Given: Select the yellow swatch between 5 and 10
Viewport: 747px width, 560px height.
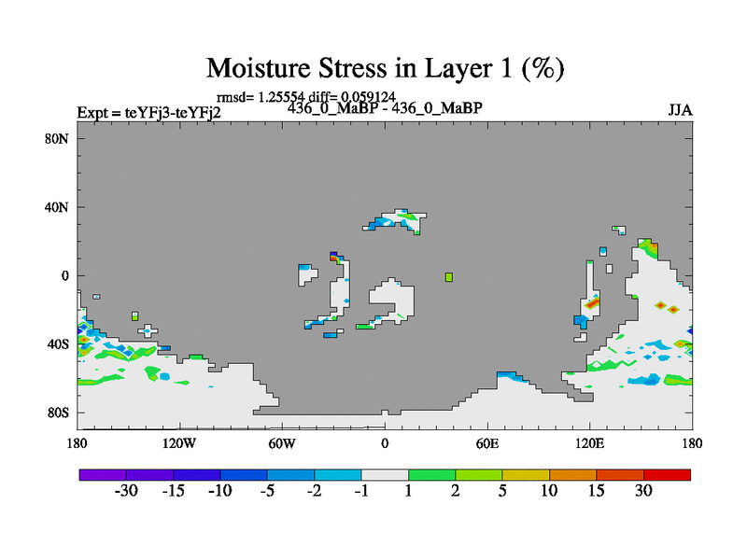Looking at the screenshot, I should [x=526, y=475].
